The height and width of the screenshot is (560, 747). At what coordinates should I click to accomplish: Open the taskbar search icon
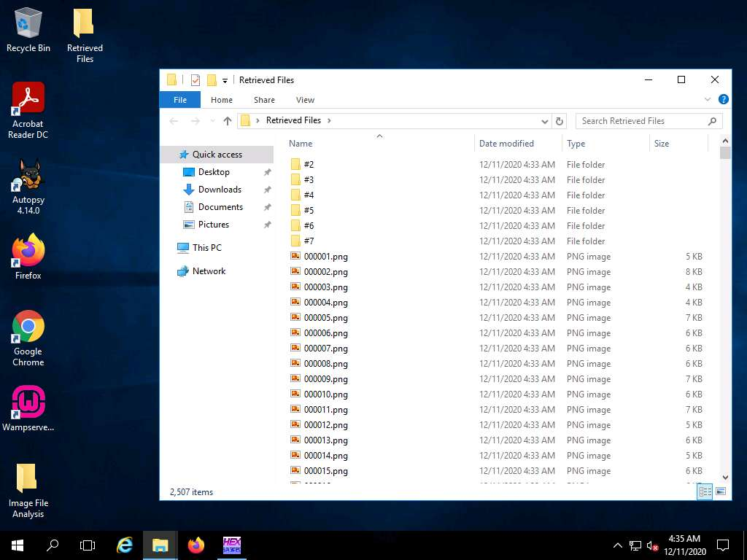tap(53, 545)
